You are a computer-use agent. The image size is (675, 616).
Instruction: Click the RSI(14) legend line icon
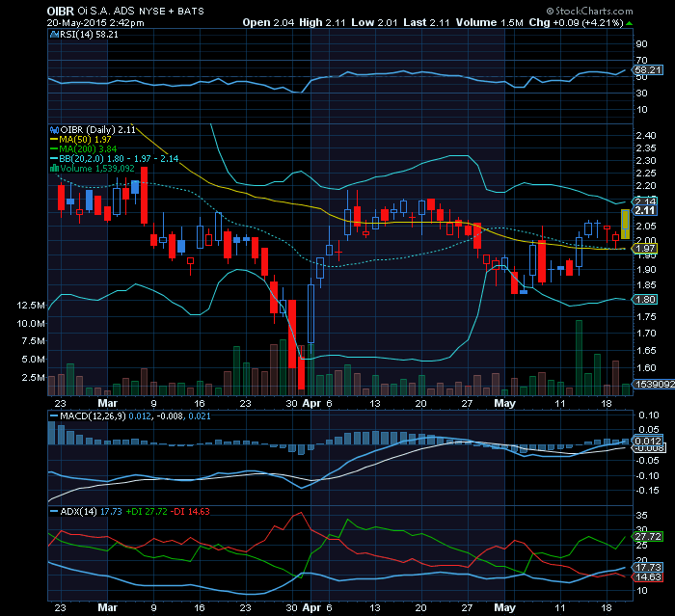[54, 35]
